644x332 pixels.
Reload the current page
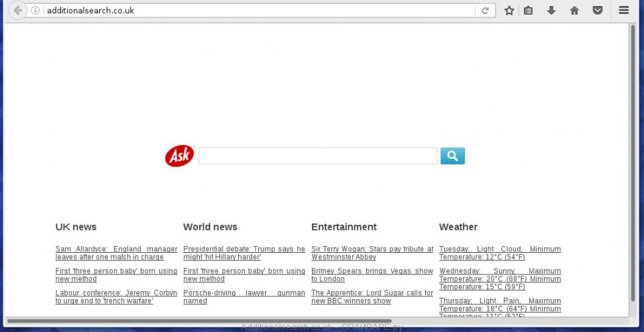pos(484,11)
